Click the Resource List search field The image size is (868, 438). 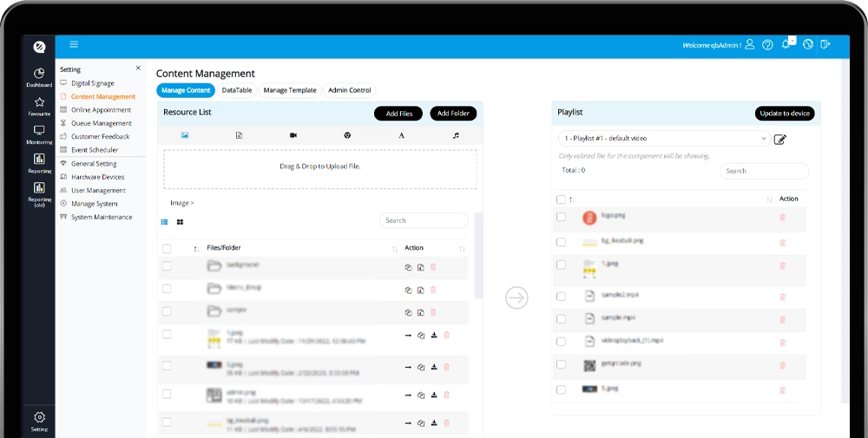[x=424, y=220]
